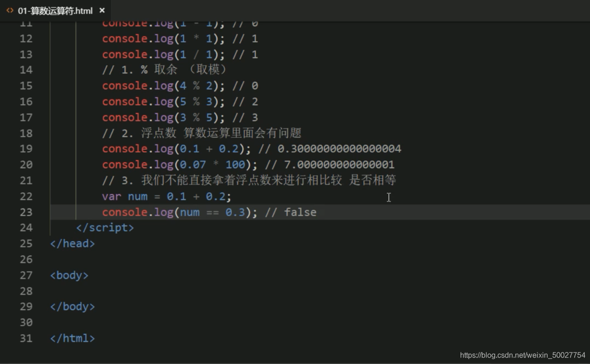
Task: Click line number 27 in the gutter
Action: 26,275
